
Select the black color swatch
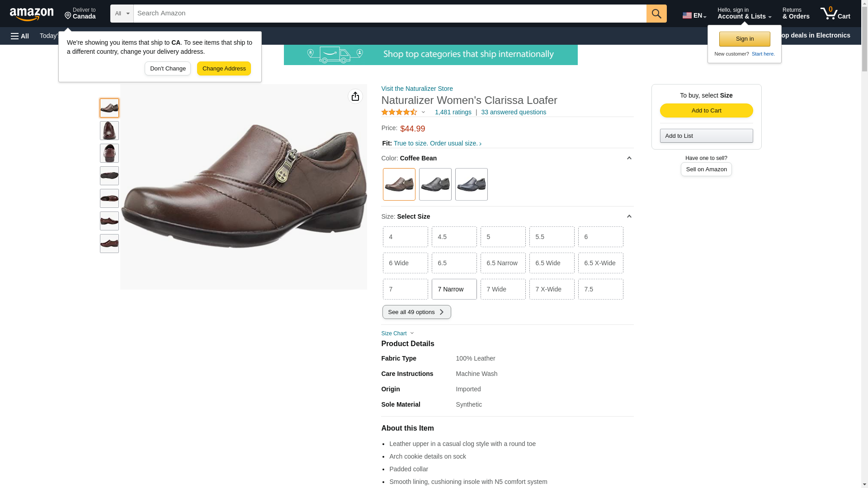pos(435,184)
